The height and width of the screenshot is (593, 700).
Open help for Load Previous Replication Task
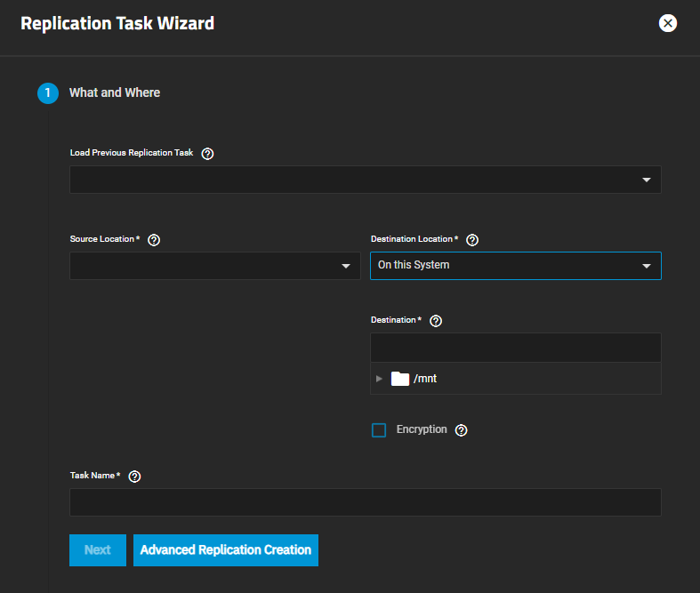click(x=207, y=154)
